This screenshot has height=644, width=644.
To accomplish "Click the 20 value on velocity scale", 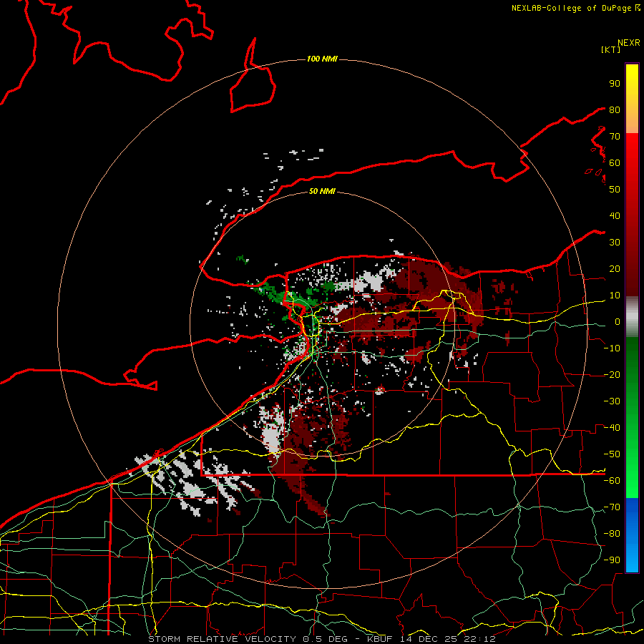I will [x=615, y=268].
